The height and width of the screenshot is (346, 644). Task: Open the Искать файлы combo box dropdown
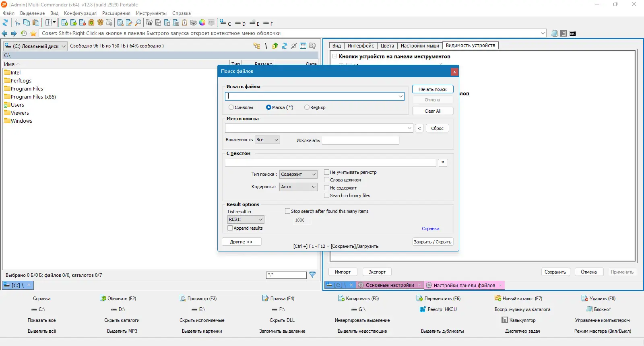[400, 96]
